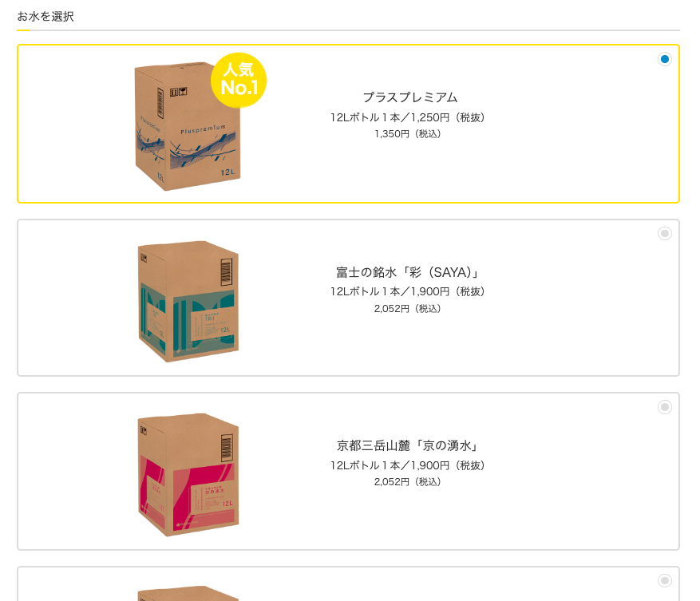The height and width of the screenshot is (601, 700).
Task: Click the yellow 人気No.1 badge
Action: pyautogui.click(x=239, y=81)
